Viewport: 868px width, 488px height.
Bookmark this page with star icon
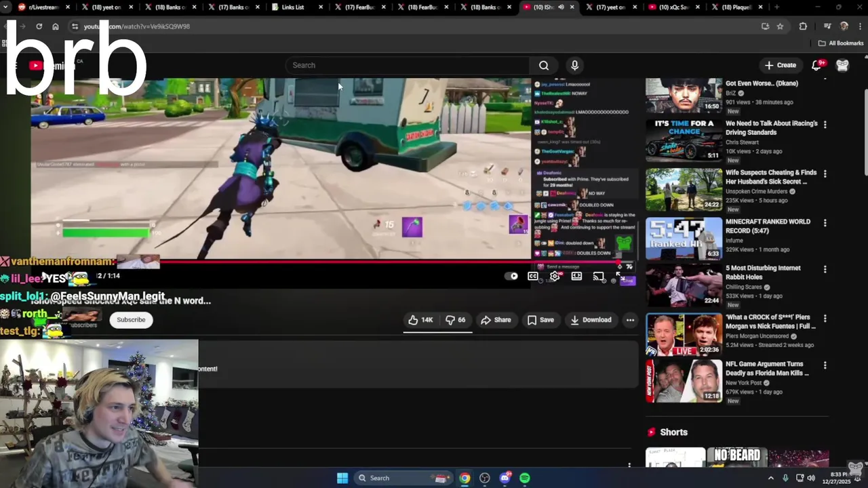781,26
